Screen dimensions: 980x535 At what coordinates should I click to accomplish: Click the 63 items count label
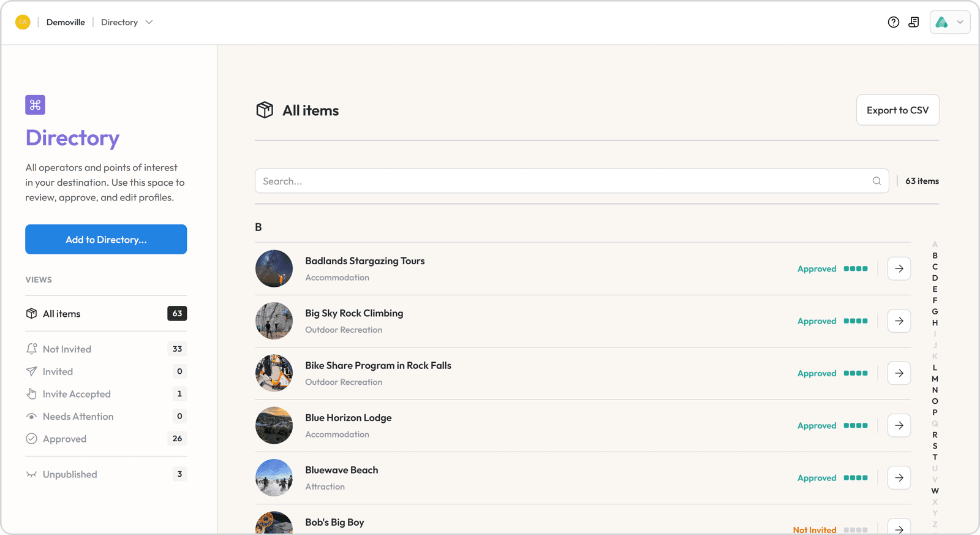tap(922, 181)
